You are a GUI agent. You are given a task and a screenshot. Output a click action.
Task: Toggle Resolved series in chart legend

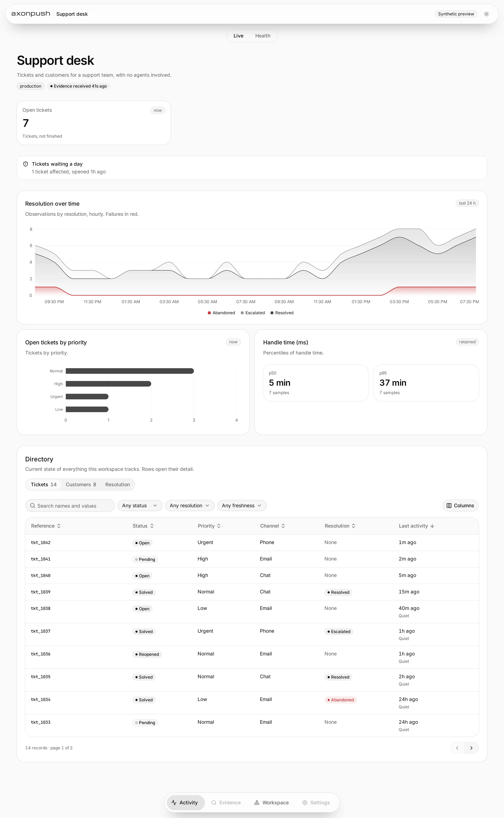(x=282, y=313)
